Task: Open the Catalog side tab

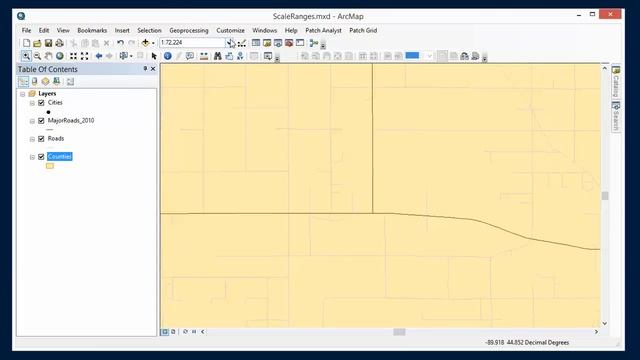Action: [616, 82]
